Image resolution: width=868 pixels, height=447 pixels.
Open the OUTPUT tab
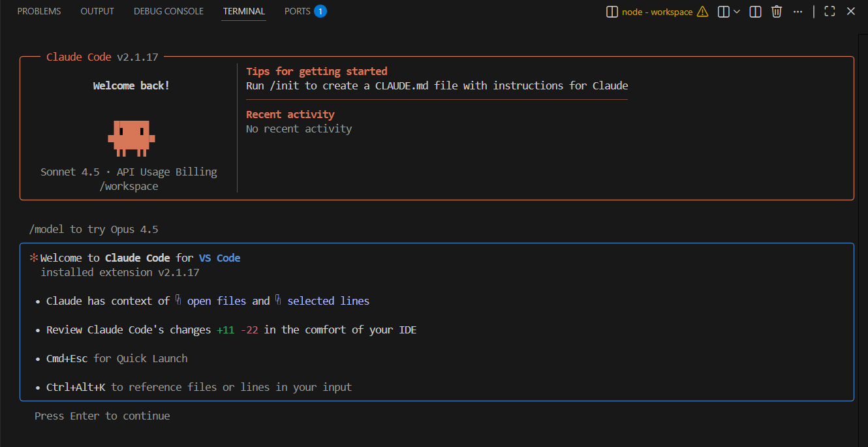(x=97, y=11)
